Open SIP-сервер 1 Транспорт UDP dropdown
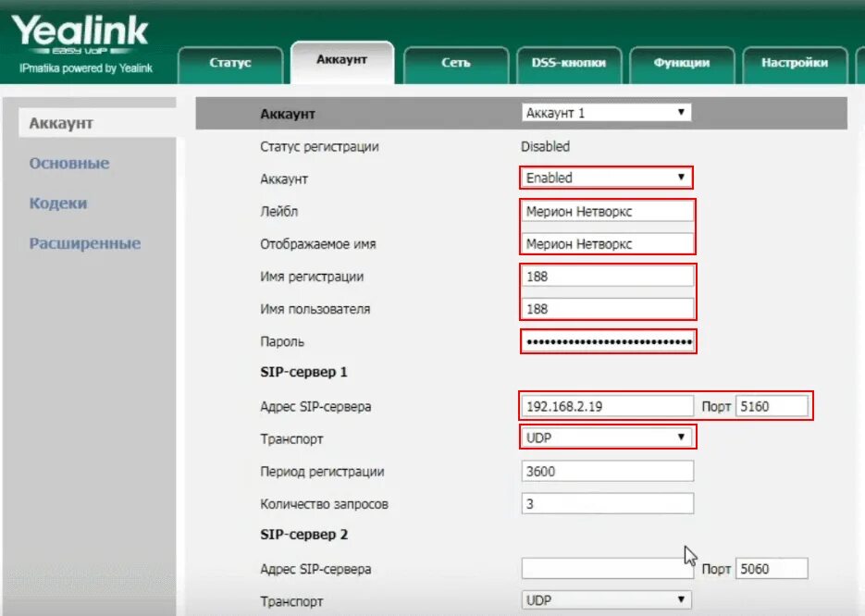Screen dimensions: 865x616 tap(606, 437)
